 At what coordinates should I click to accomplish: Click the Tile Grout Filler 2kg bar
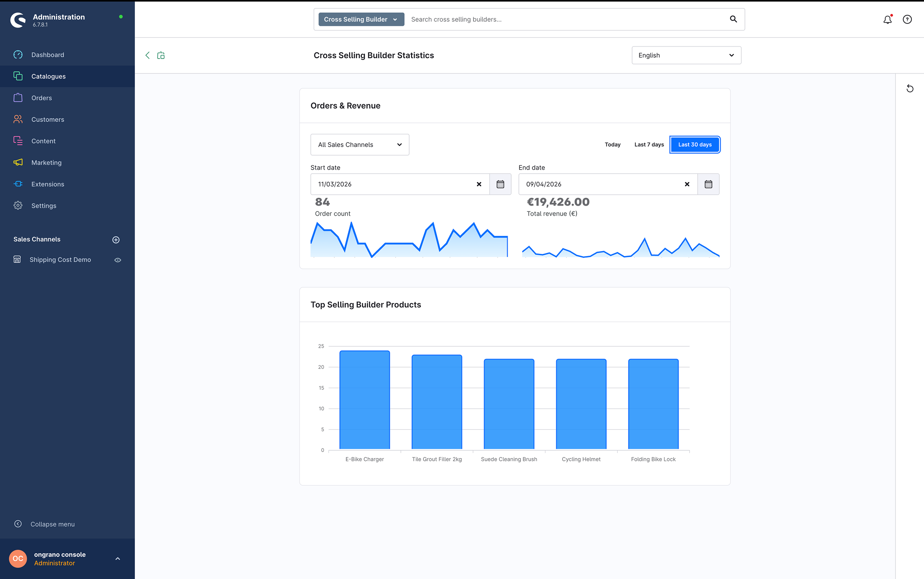[437, 402]
